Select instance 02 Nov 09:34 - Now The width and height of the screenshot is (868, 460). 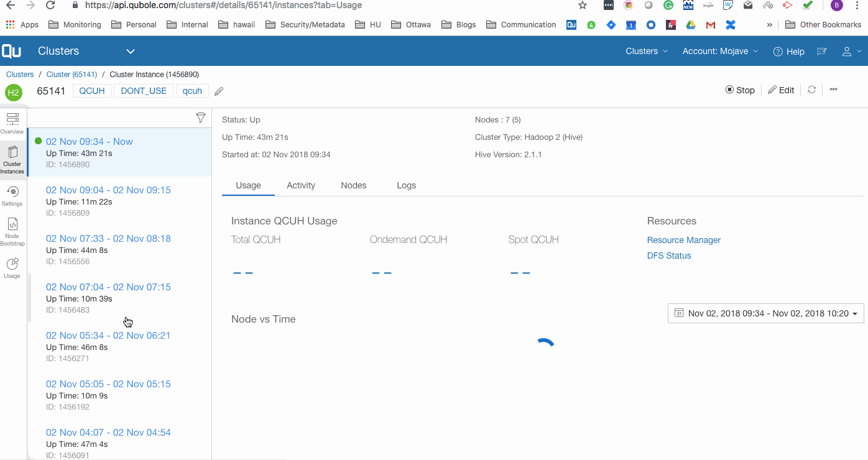pos(119,152)
